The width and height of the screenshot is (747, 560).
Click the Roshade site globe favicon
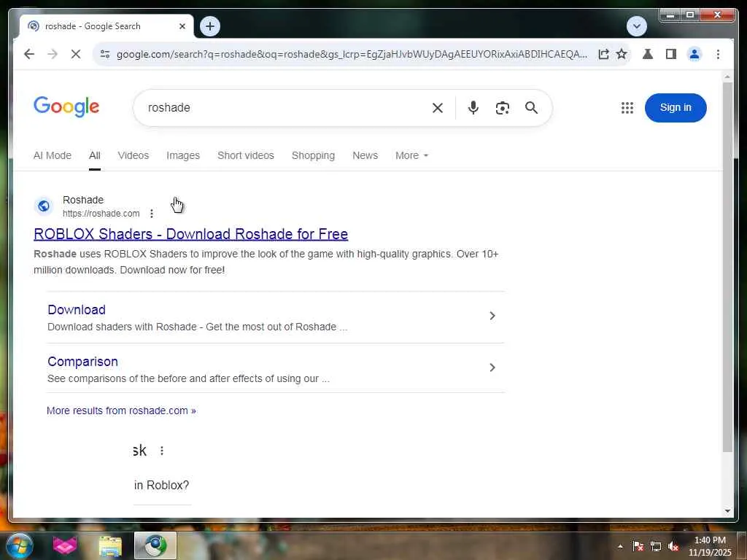tap(44, 206)
